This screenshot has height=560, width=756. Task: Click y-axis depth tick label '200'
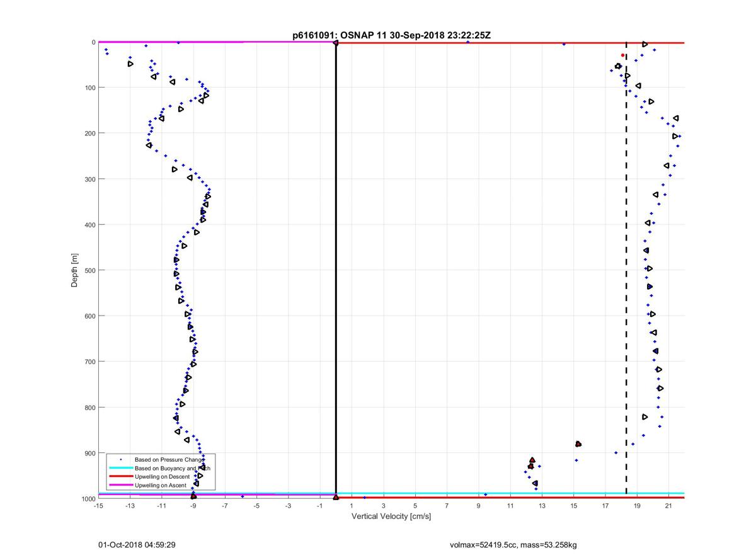[x=89, y=134]
